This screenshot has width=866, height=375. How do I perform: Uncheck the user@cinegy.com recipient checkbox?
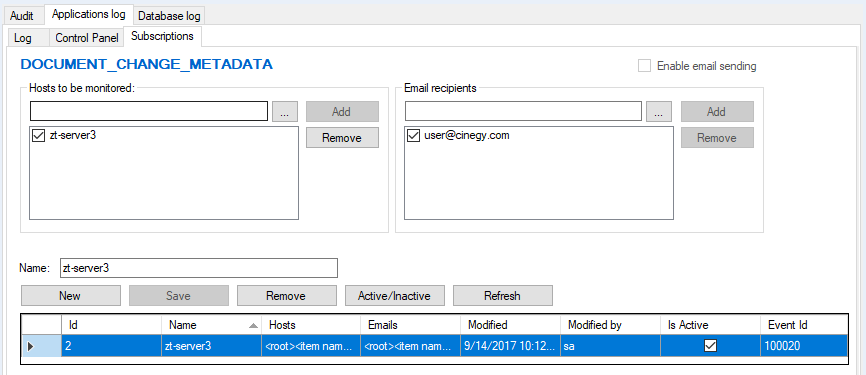coord(413,135)
